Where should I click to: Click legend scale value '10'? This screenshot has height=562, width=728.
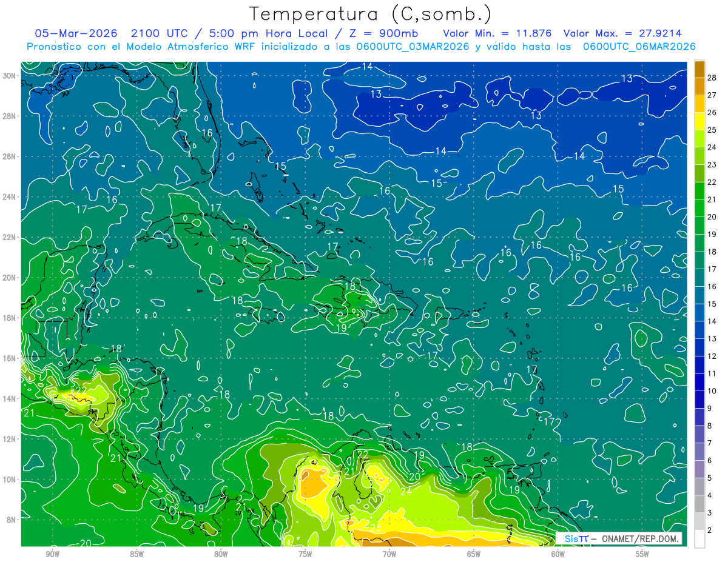click(x=712, y=391)
